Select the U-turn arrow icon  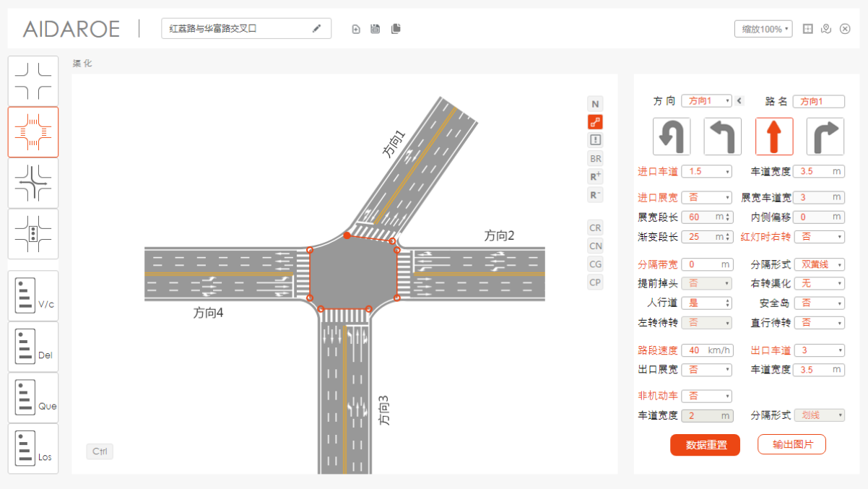click(x=672, y=137)
